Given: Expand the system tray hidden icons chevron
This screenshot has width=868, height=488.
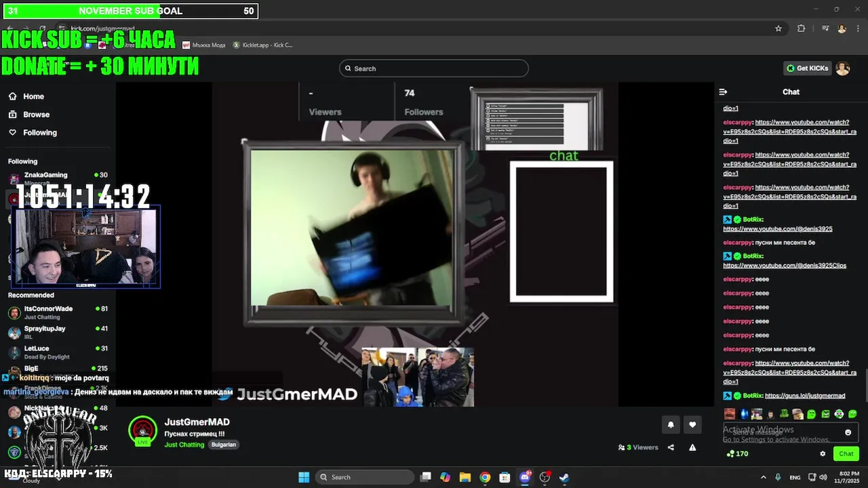Looking at the screenshot, I should pos(764,477).
